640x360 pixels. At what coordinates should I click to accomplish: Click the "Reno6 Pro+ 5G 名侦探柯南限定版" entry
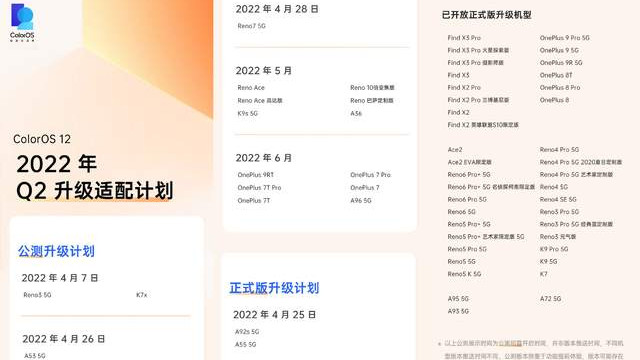491,187
